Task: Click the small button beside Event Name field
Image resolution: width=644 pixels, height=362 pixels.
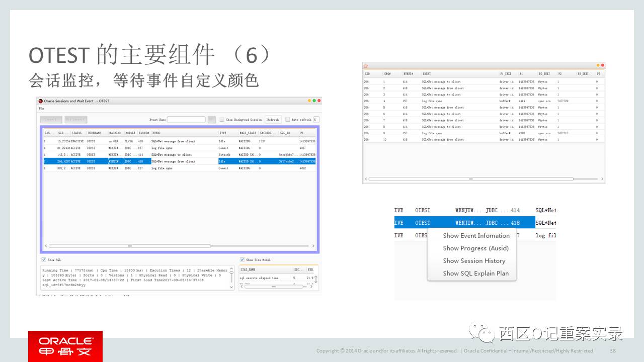Action: point(211,120)
